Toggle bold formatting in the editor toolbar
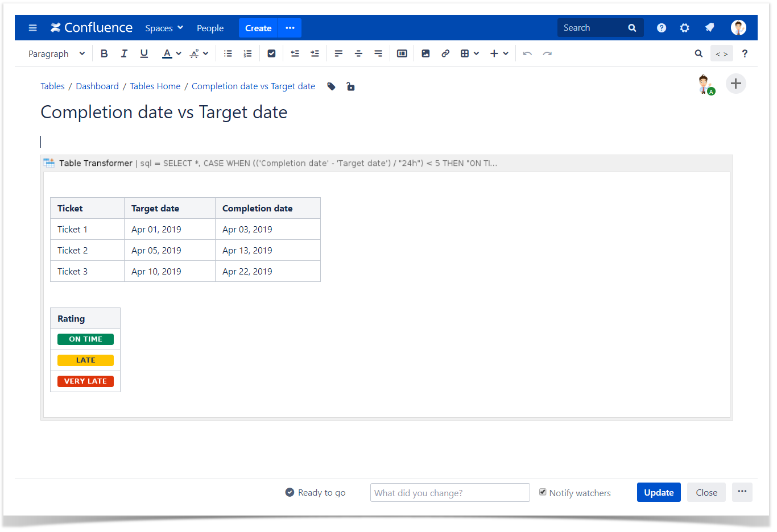Viewport: 777px width, 532px height. [x=104, y=53]
